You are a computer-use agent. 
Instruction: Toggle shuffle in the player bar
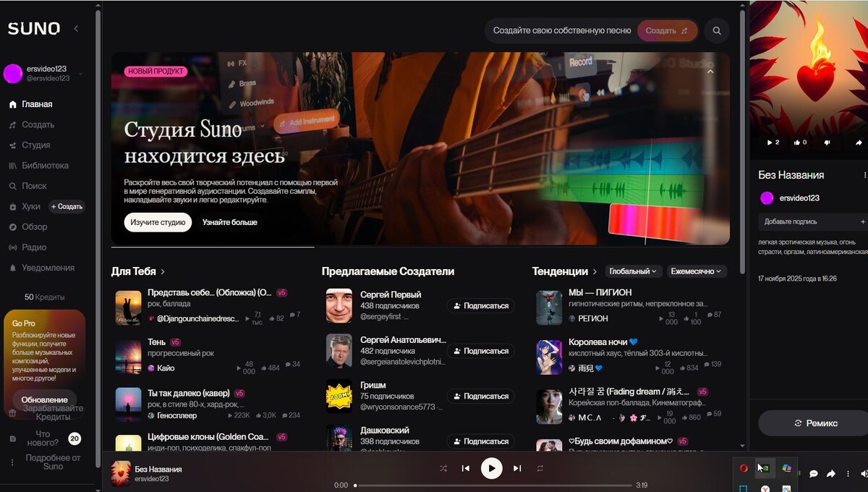[x=443, y=468]
